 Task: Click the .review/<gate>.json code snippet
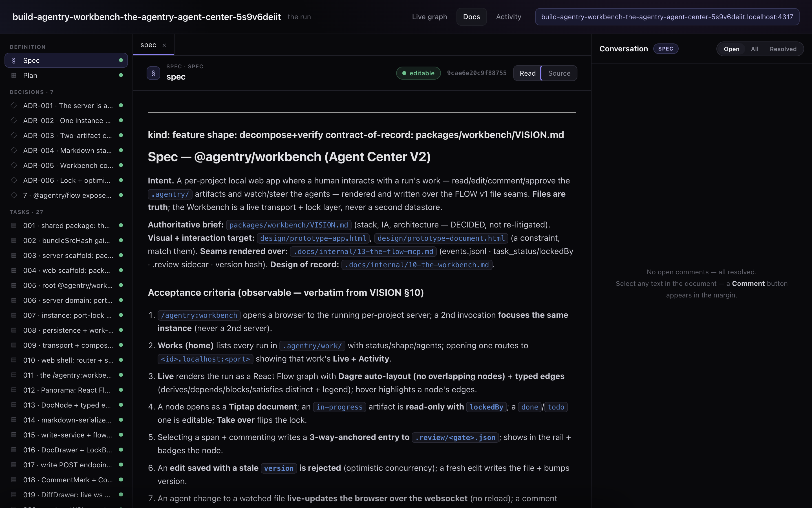click(x=455, y=437)
